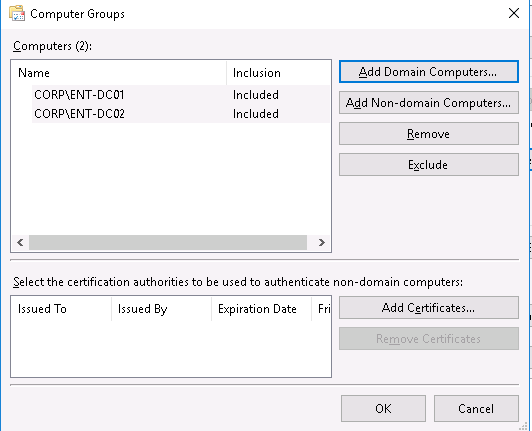Select the CORP\ENT-DC01 computer row

click(x=180, y=95)
